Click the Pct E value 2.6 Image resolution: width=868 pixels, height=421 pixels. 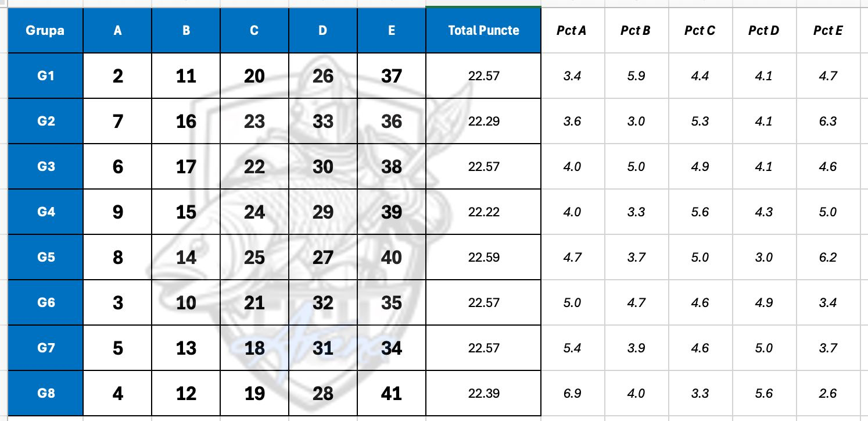click(x=827, y=393)
